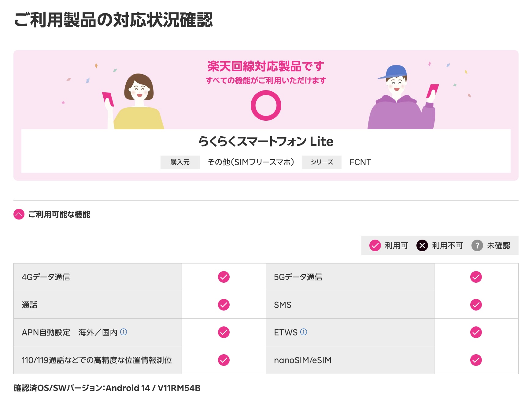Open info icon next to APN自動設定
This screenshot has width=532, height=401.
tap(124, 332)
